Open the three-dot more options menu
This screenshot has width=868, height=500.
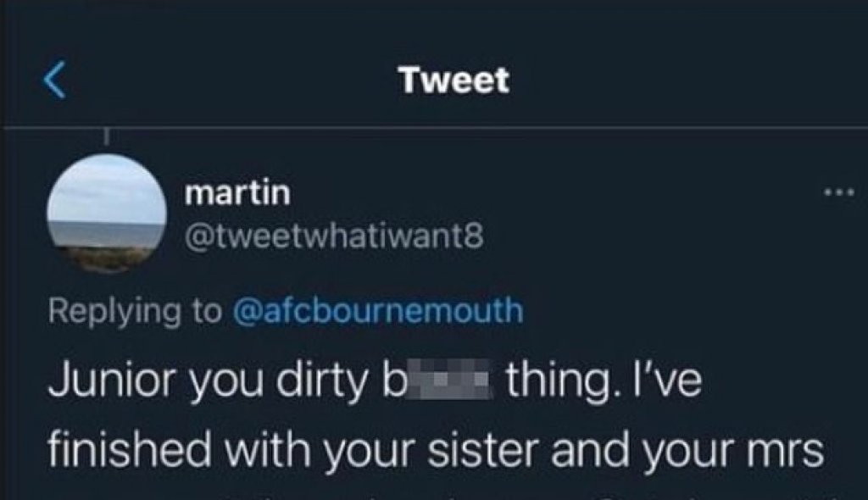tap(839, 192)
